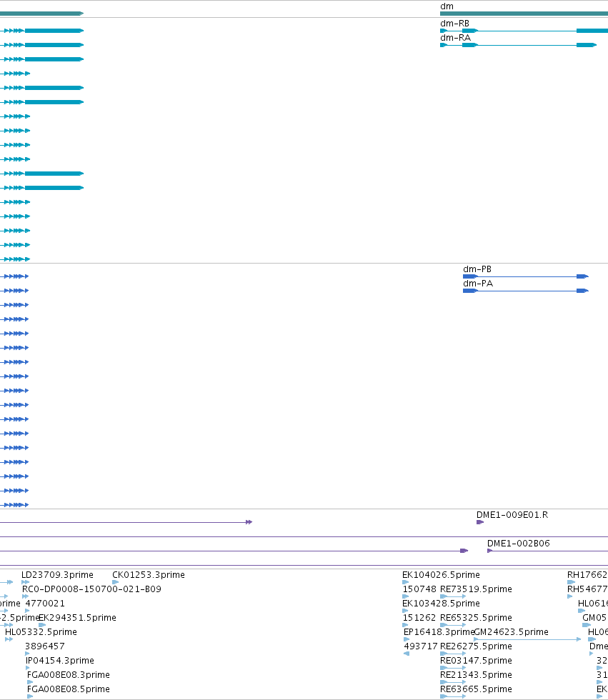Select the RC0-DP0008-150700-021-B09 label

(x=91, y=589)
